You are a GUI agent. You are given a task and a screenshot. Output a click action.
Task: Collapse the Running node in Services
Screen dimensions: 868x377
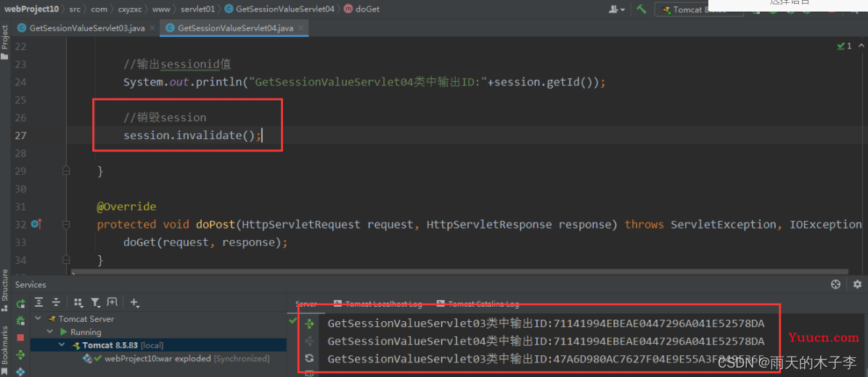[x=50, y=332]
